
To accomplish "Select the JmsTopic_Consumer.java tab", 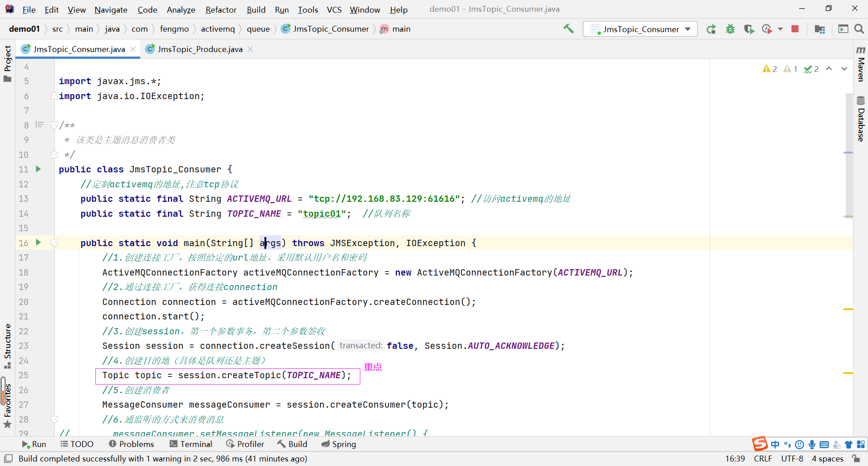I will tap(79, 49).
